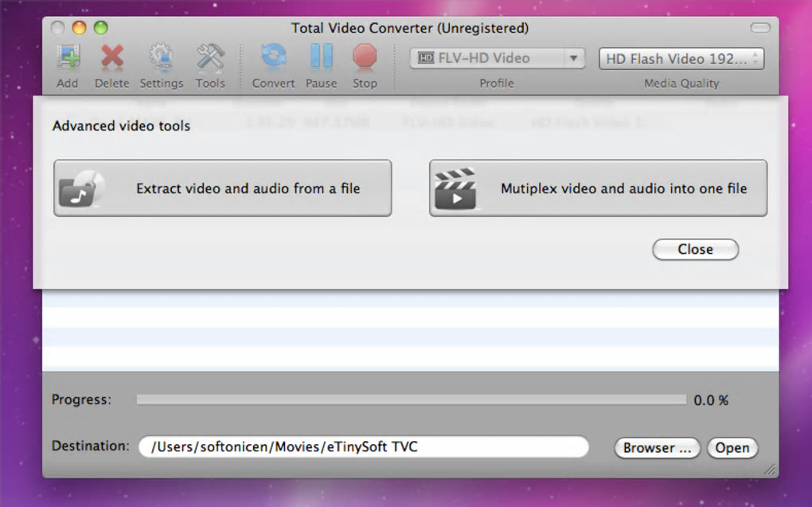This screenshot has width=812, height=507.
Task: Click the 0.0 % progress value
Action: pyautogui.click(x=711, y=400)
